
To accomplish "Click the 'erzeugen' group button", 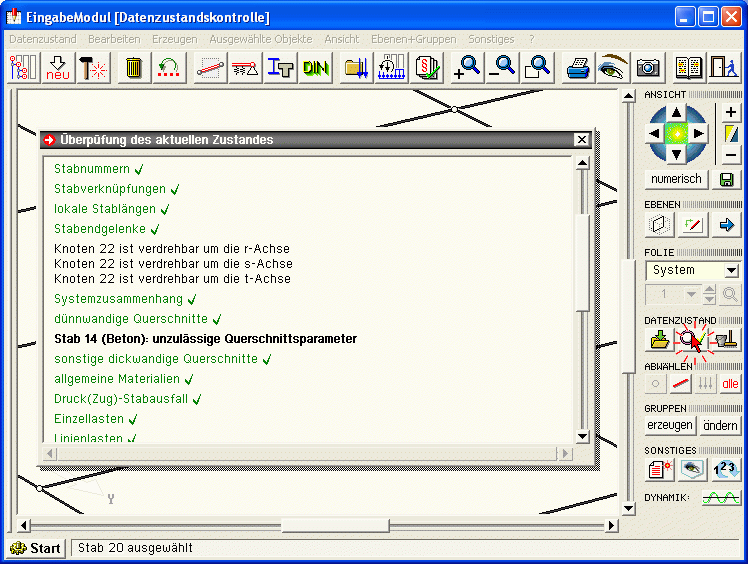I will click(x=669, y=426).
